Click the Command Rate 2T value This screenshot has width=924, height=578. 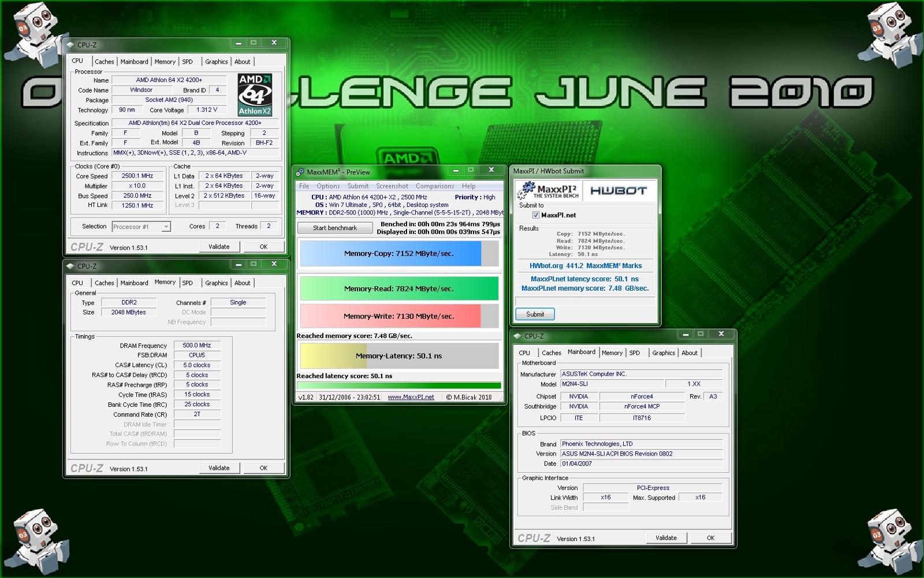pos(197,414)
